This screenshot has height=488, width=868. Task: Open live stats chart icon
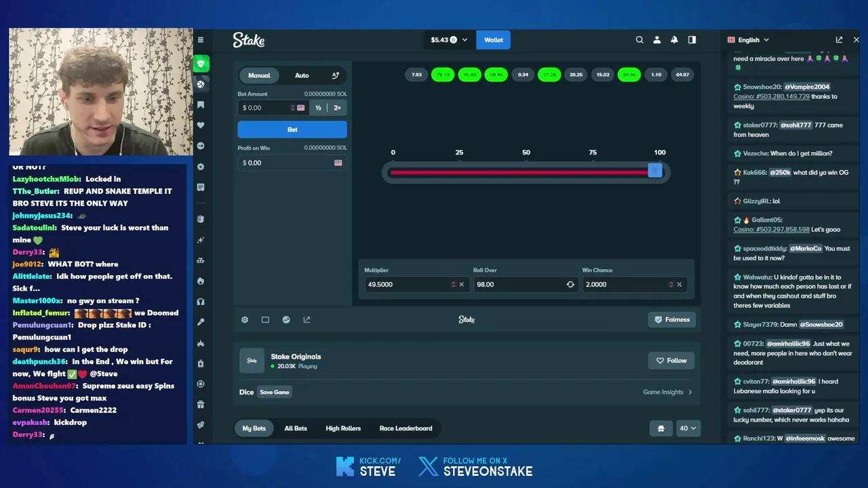286,320
